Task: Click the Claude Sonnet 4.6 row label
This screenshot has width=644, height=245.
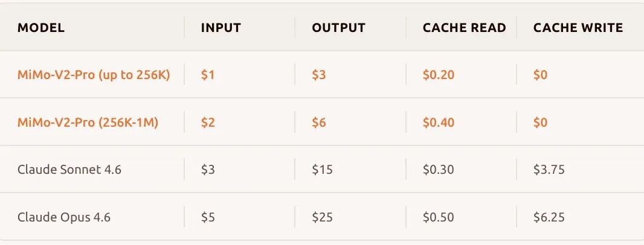Action: [69, 170]
